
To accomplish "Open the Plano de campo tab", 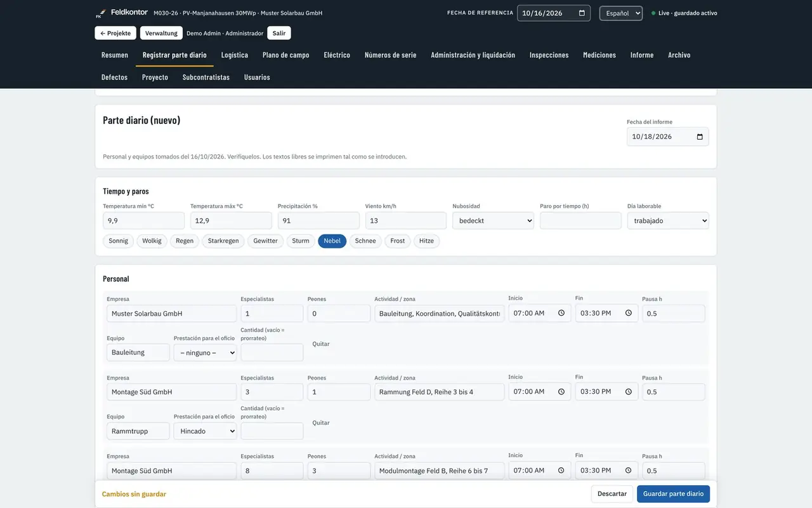I will click(286, 55).
